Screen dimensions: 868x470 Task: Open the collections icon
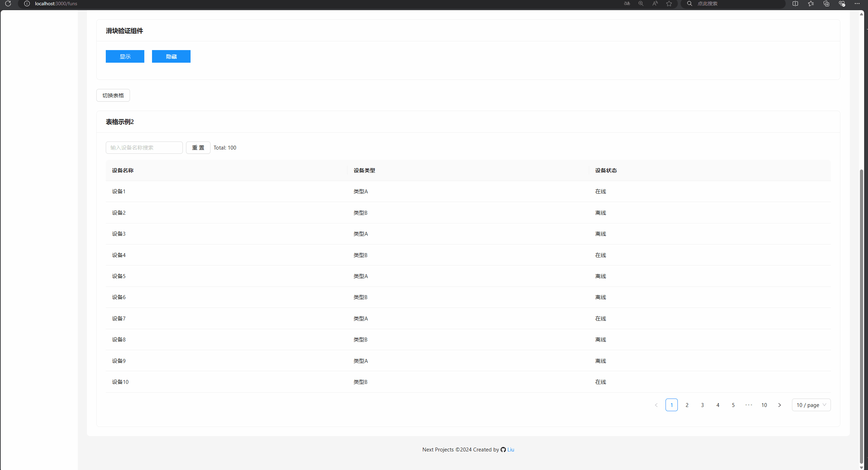pos(826,4)
